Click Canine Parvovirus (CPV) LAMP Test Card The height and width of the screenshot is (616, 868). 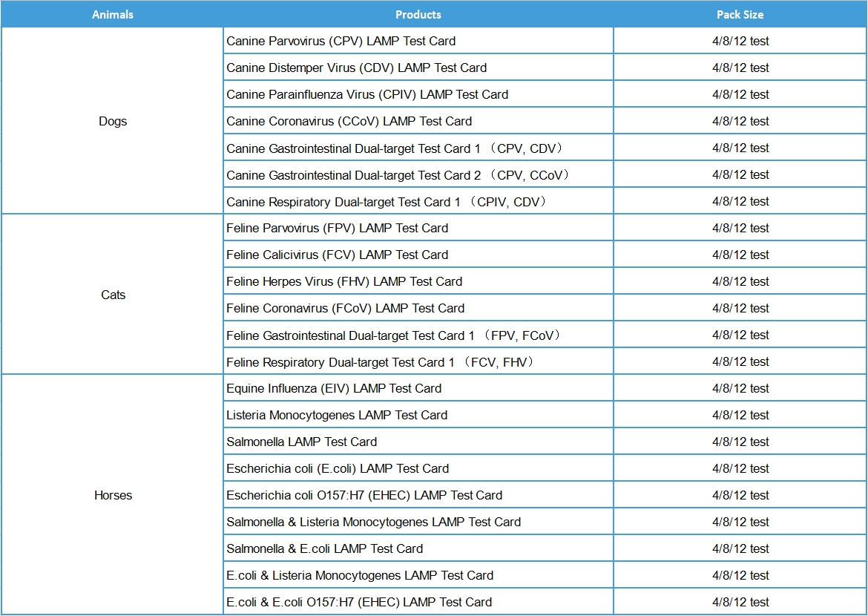[341, 42]
